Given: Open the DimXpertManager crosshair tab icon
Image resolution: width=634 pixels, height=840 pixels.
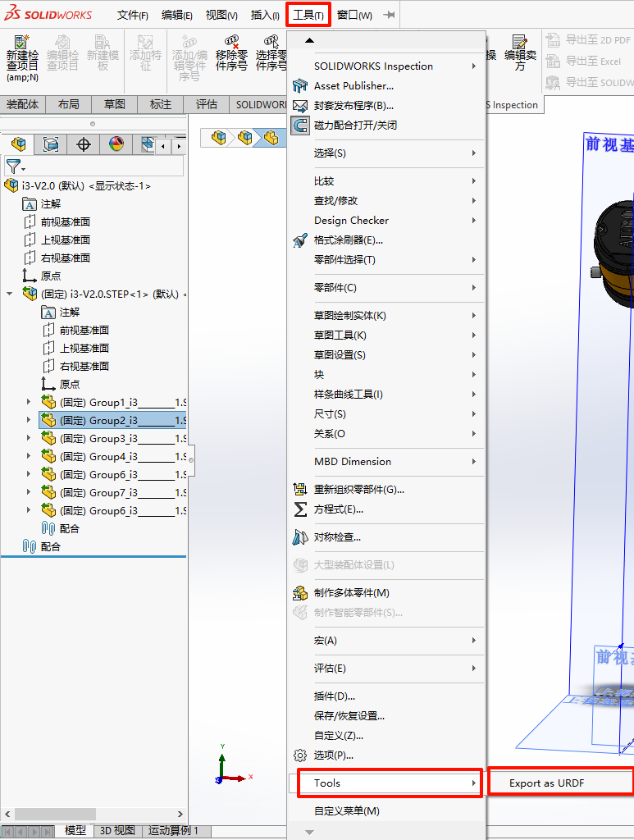Looking at the screenshot, I should coord(84,144).
